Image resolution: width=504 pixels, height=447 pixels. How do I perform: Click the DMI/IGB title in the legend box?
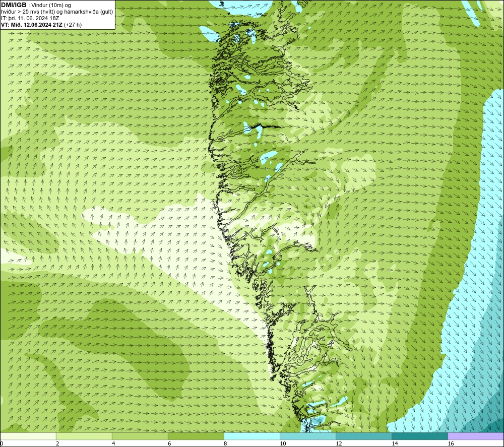pos(14,5)
